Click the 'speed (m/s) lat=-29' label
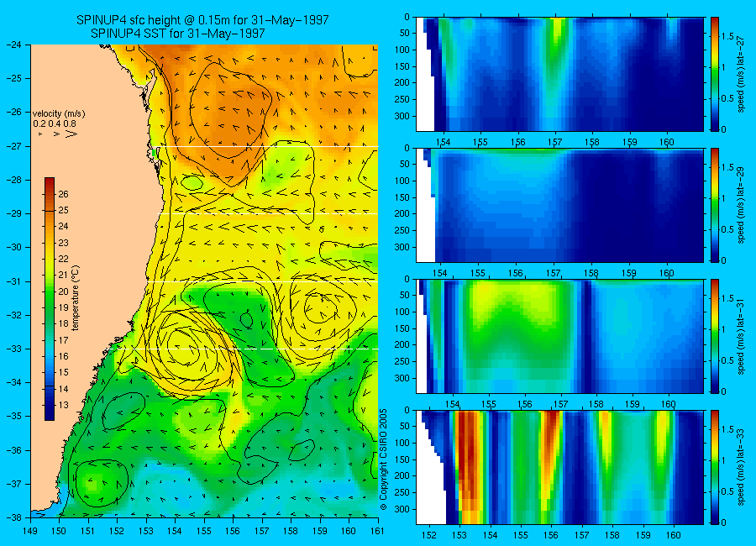 click(x=742, y=205)
